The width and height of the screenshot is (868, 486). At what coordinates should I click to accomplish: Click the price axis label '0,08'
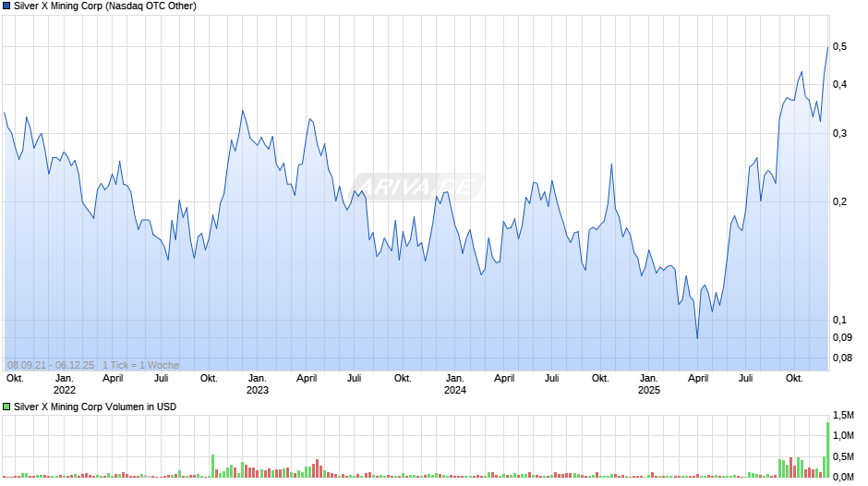coord(842,358)
